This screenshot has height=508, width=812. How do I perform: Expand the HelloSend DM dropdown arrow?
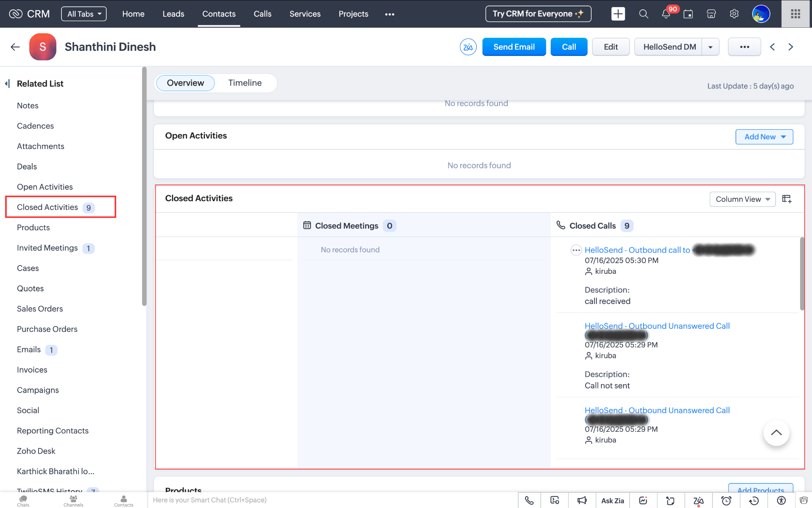[710, 47]
